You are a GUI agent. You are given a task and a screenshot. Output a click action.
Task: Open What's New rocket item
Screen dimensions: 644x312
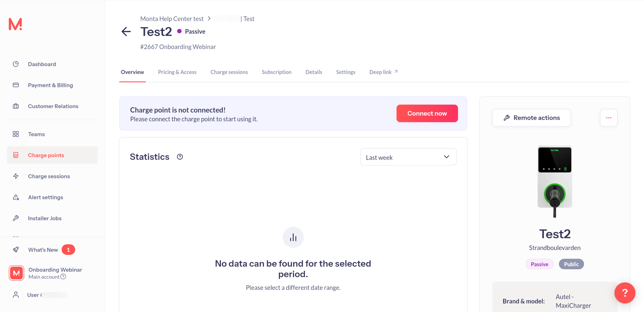(43, 250)
